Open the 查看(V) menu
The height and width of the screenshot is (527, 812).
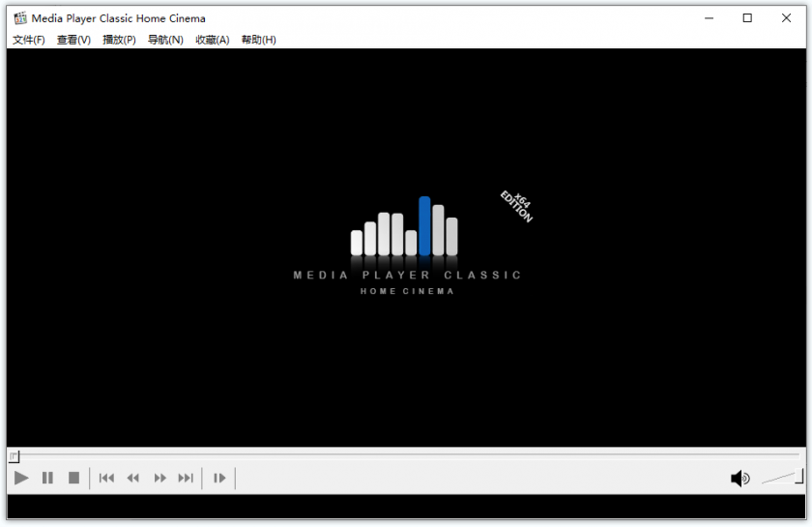(73, 40)
